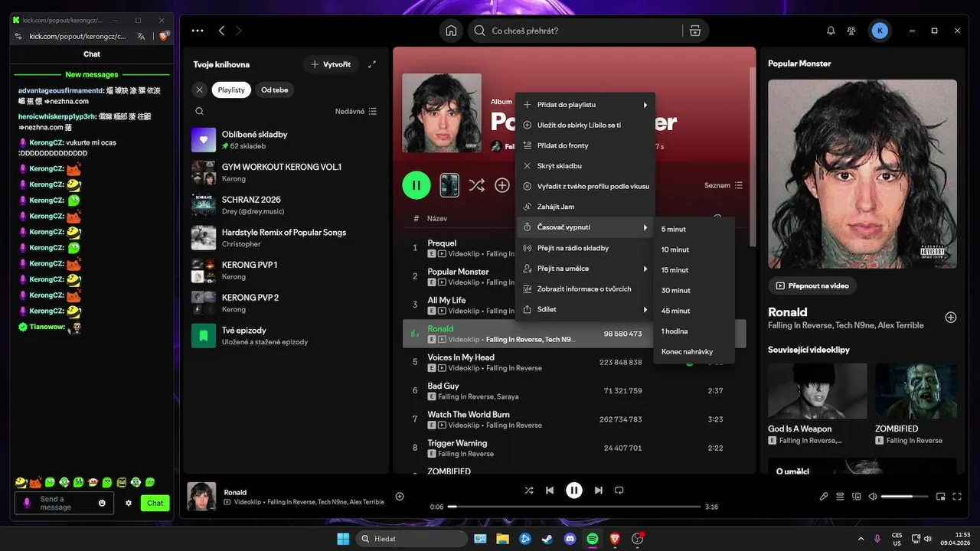This screenshot has width=980, height=551.
Task: Open the SCHRANZ 2026 playlist
Action: click(x=286, y=205)
